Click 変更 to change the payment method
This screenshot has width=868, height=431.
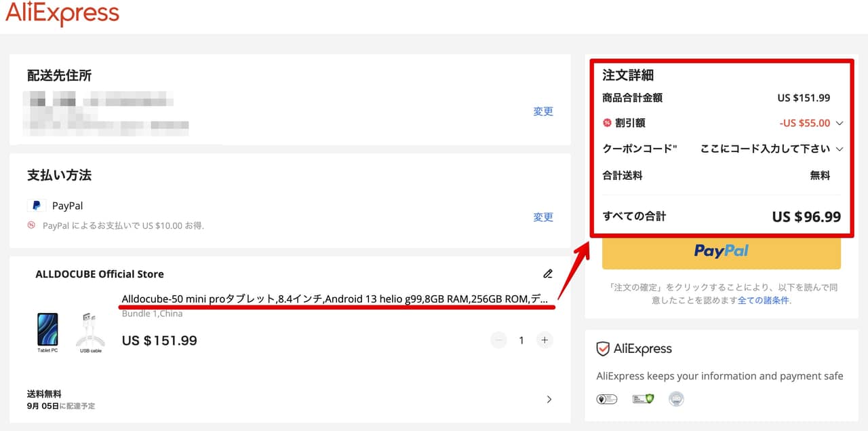pos(543,217)
